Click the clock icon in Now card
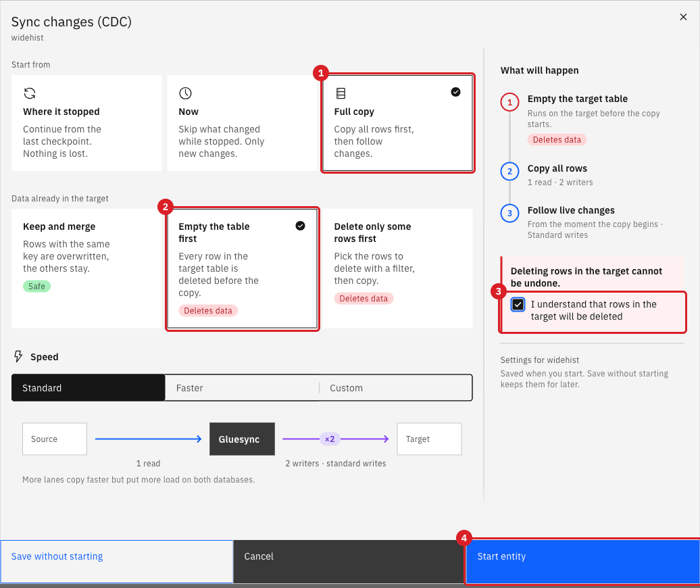The width and height of the screenshot is (700, 588). click(x=185, y=93)
